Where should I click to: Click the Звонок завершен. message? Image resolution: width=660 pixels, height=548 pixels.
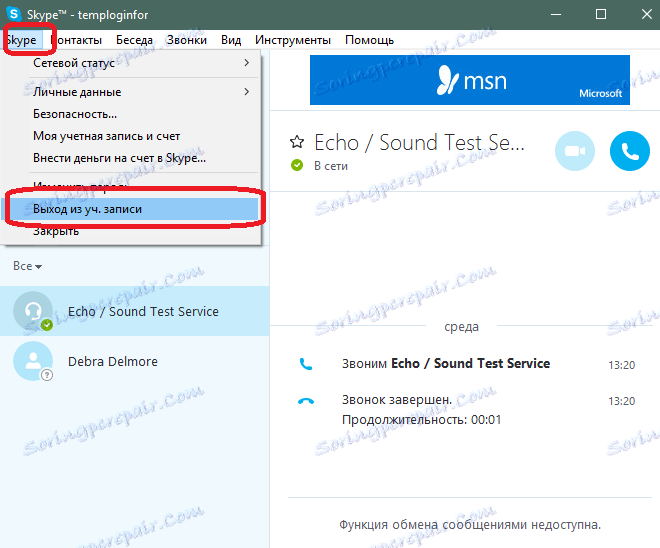point(397,399)
